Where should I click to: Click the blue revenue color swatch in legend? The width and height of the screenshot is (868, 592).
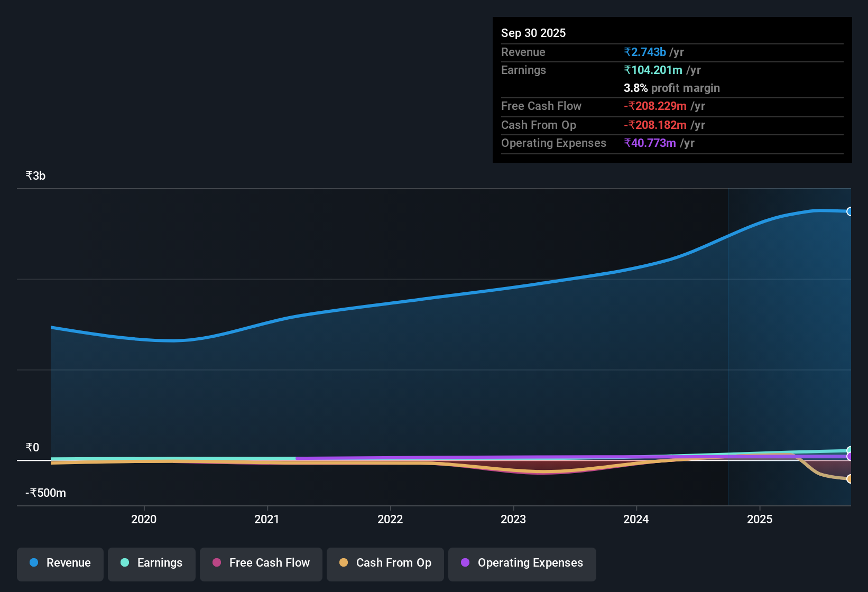tap(33, 563)
